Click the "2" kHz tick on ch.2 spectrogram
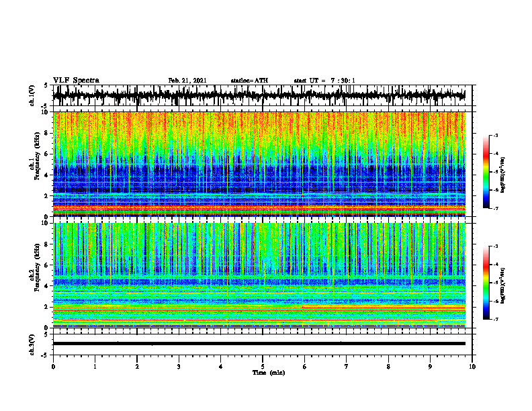The height and width of the screenshot is (411, 532). [x=48, y=307]
